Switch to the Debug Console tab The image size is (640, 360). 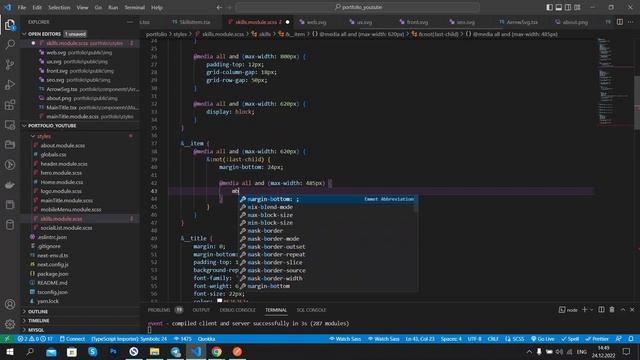pyautogui.click(x=237, y=310)
